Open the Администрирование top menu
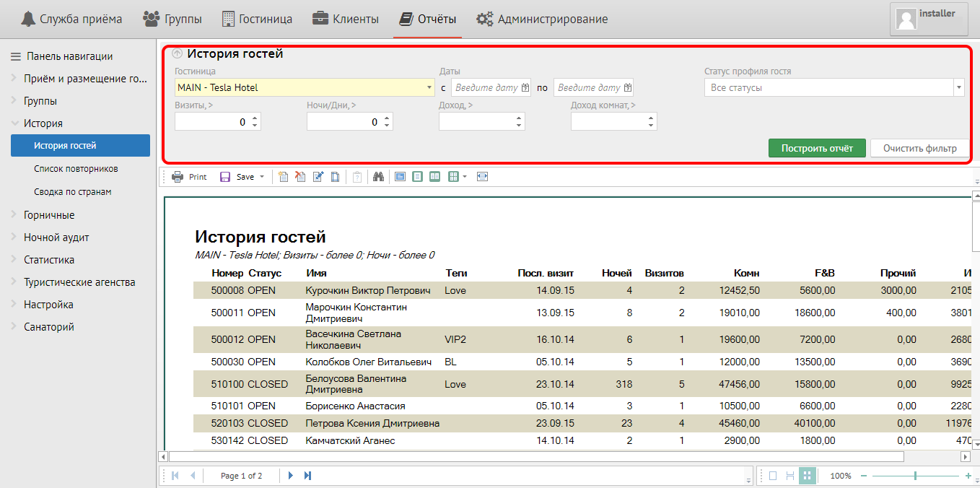 coord(542,19)
